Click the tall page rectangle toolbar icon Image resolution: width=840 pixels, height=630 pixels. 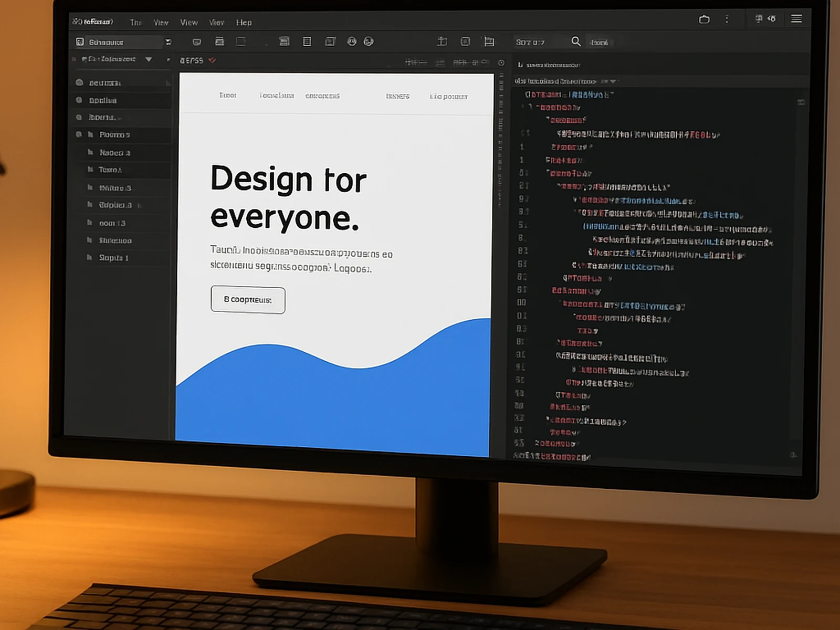point(307,41)
